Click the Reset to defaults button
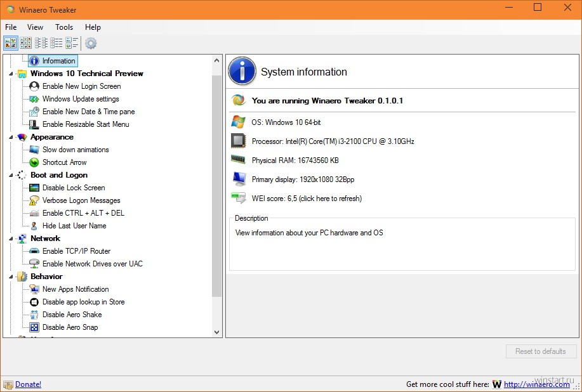Screen dimensions: 582x392 (x=541, y=351)
